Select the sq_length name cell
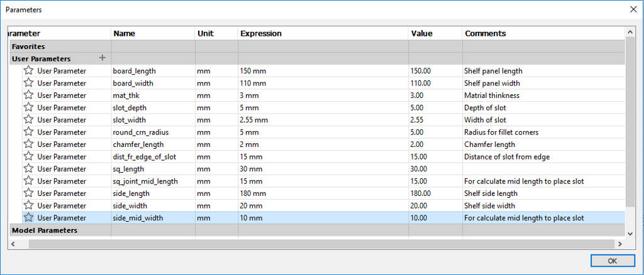This screenshot has width=644, height=275. pos(153,168)
